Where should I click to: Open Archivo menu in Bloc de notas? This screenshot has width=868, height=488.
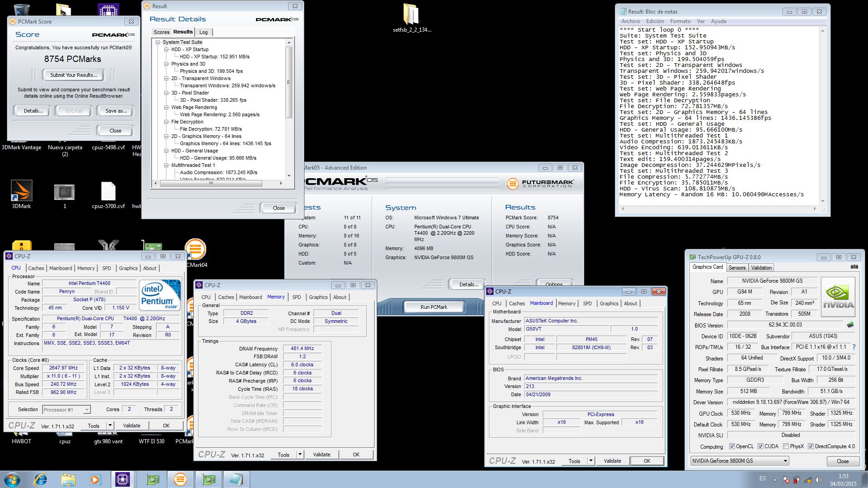(631, 21)
